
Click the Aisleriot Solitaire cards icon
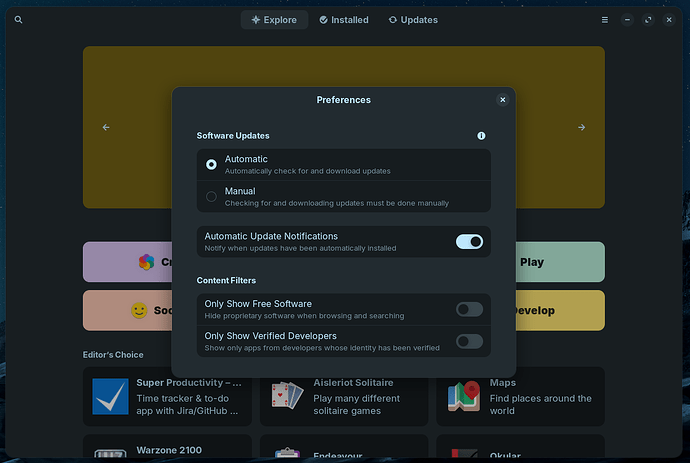[287, 396]
